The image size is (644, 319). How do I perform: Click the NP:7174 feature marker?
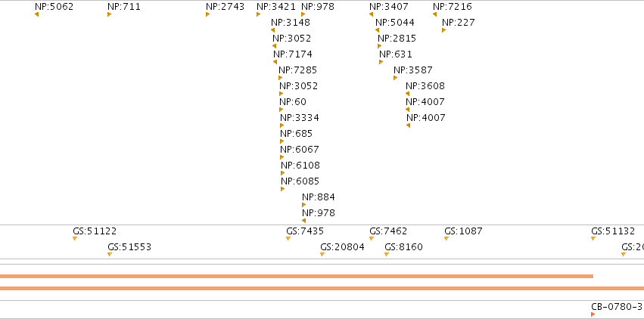[275, 62]
